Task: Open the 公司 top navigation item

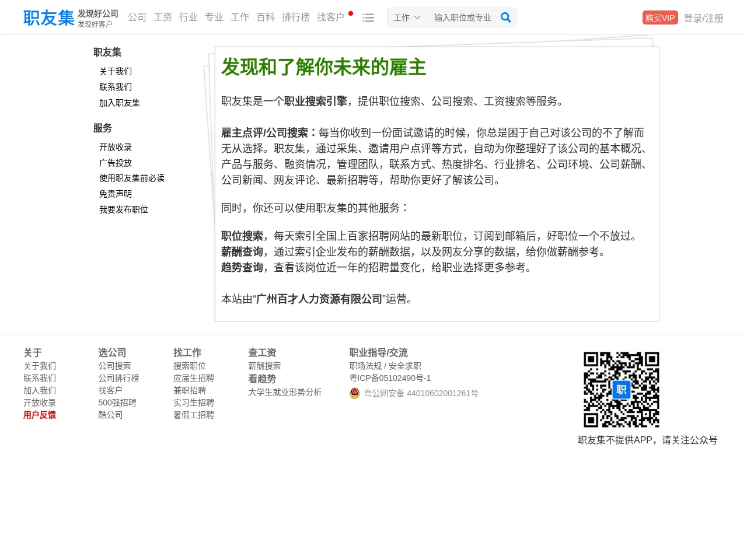Action: pos(137,17)
